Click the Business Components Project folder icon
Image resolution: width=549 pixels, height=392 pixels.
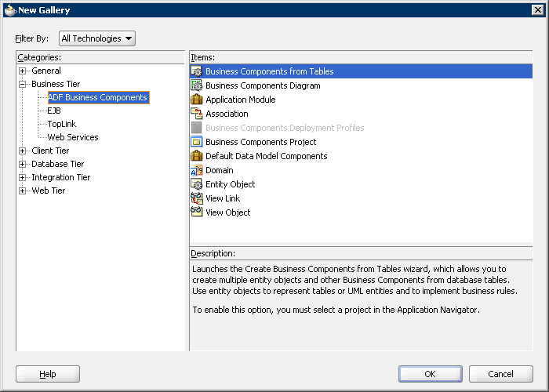(196, 142)
